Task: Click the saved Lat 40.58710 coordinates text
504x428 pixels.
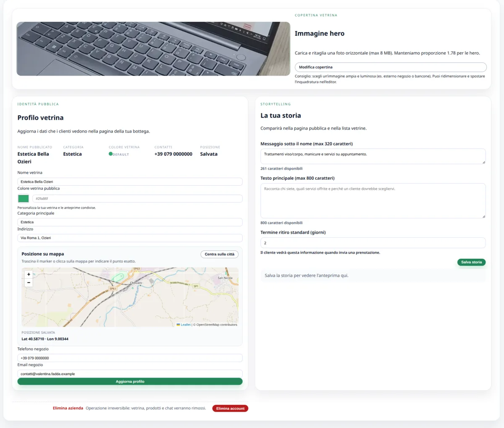Action: click(45, 339)
